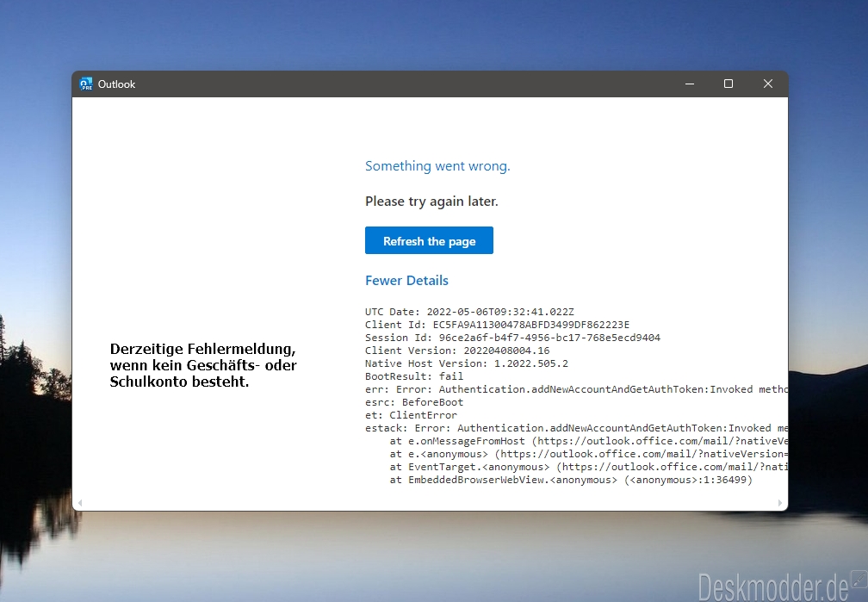Image resolution: width=868 pixels, height=602 pixels.
Task: Click the Refresh the page button
Action: pyautogui.click(x=429, y=240)
